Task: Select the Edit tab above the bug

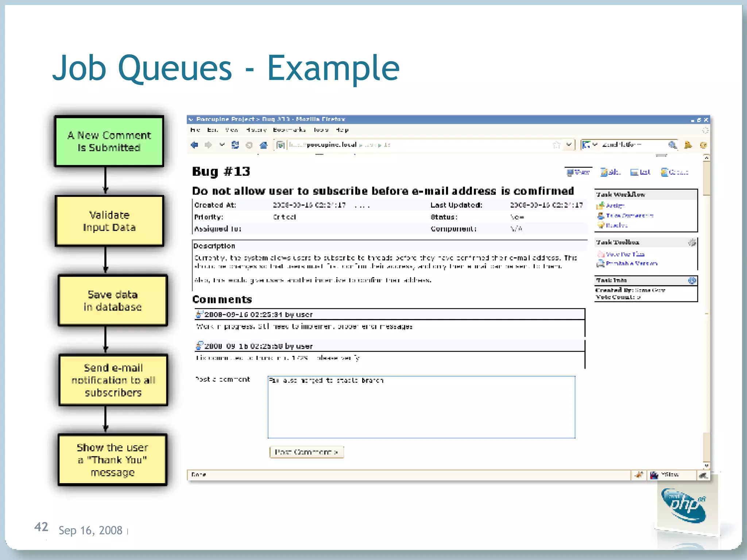Action: pyautogui.click(x=610, y=172)
